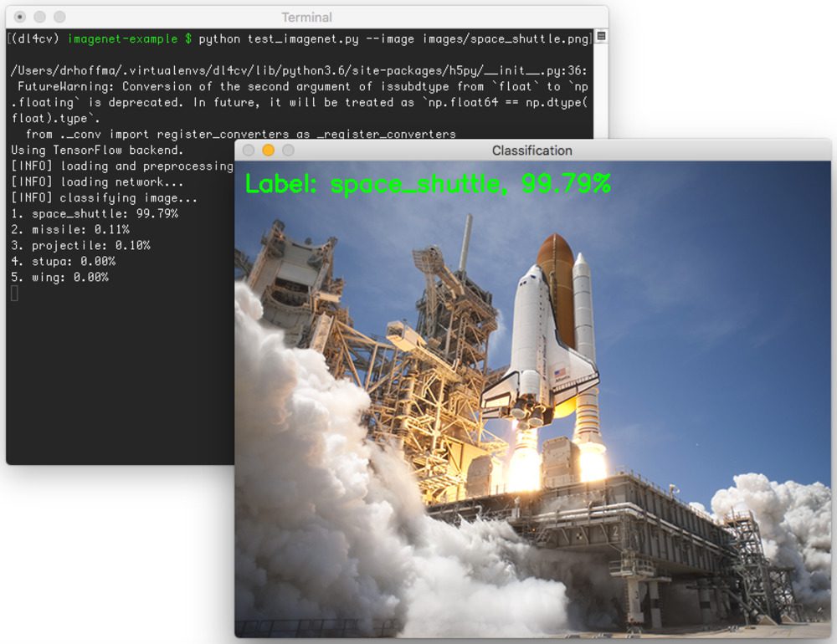
Task: Click the 'Using TensorFlow backend.' line
Action: click(97, 150)
